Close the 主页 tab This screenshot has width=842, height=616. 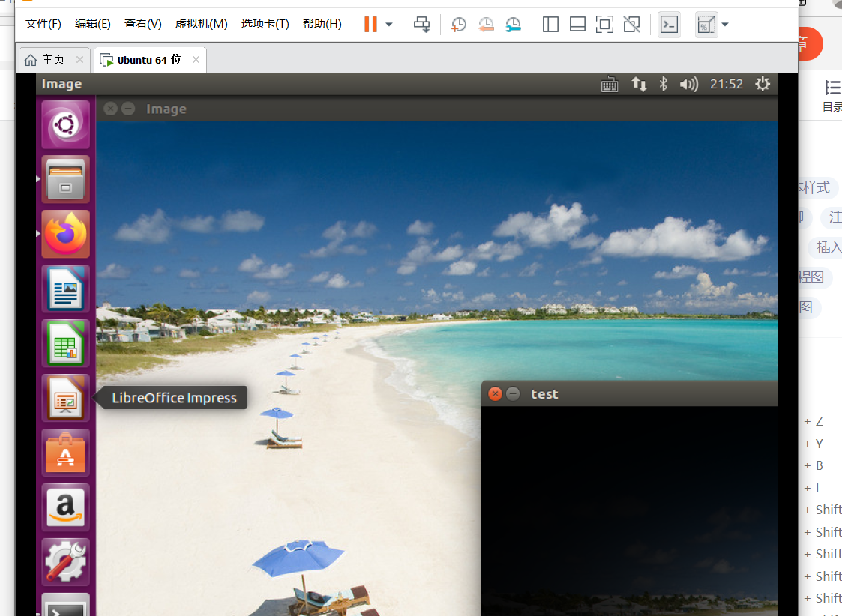(x=79, y=59)
